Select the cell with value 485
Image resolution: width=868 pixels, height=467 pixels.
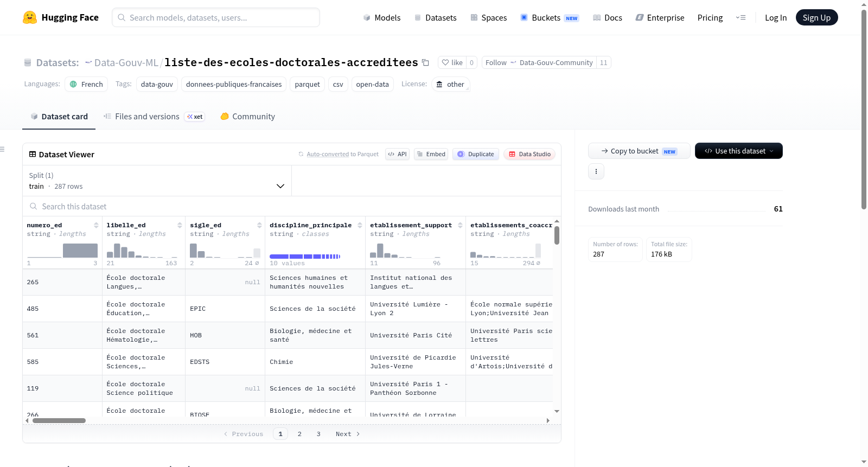coord(62,309)
